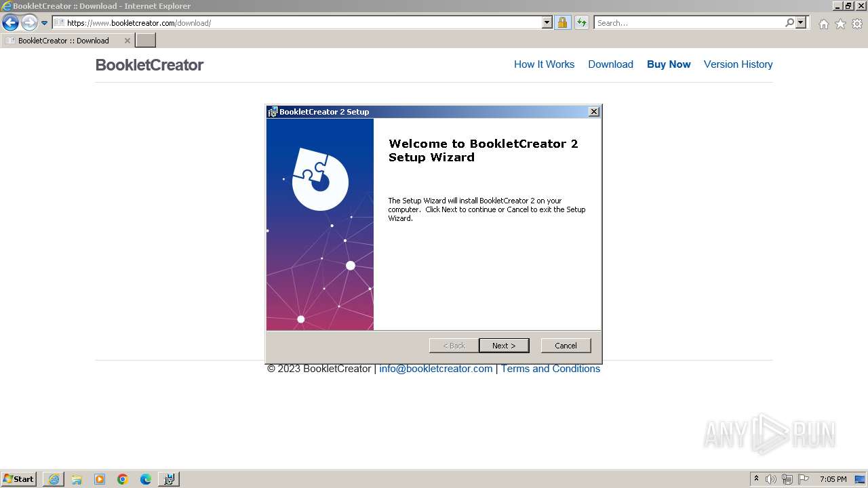Open the Edge taskbar icon
This screenshot has height=488, width=868.
[146, 479]
